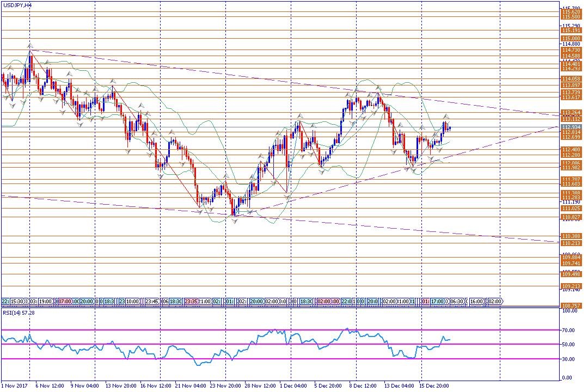The width and height of the screenshot is (588, 392).
Task: Click the 23 Nov 20:00 time axis label
Action: [225, 385]
